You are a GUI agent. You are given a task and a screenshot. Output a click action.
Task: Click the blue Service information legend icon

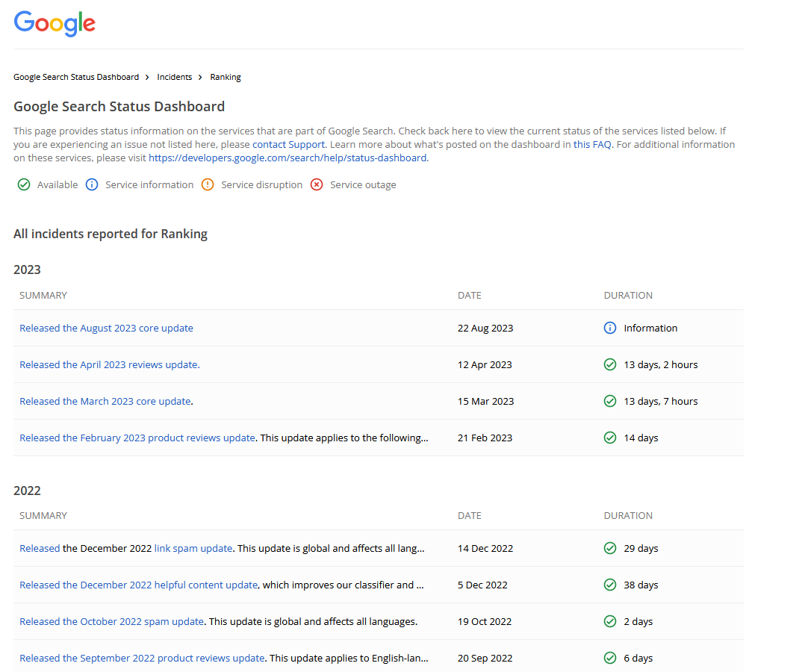click(92, 185)
